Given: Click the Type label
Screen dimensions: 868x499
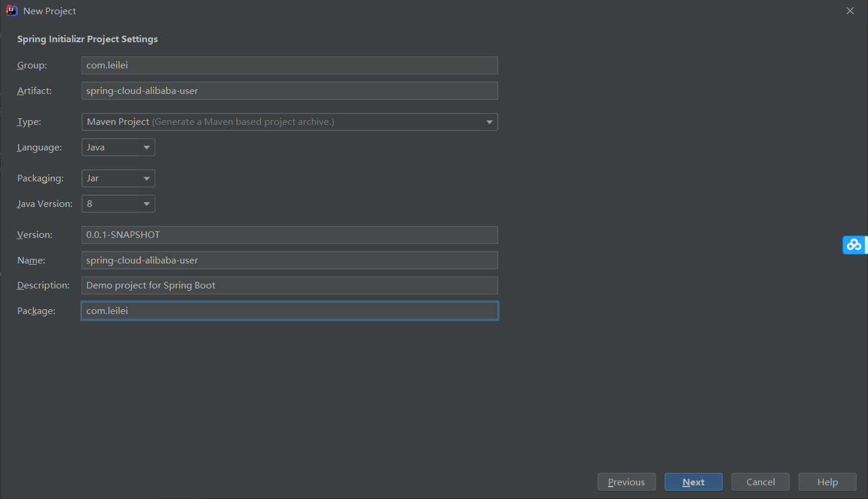Looking at the screenshot, I should pos(29,122).
